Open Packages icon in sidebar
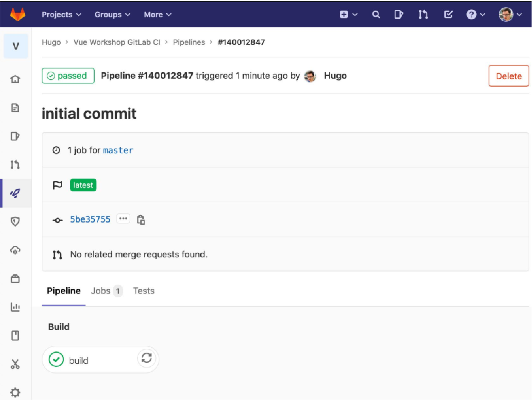This screenshot has height=402, width=532. 15,279
